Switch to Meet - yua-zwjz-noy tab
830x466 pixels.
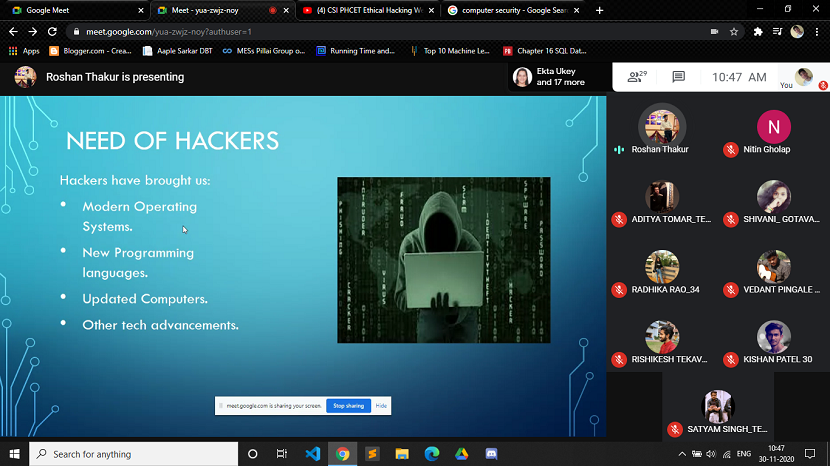[x=222, y=10]
